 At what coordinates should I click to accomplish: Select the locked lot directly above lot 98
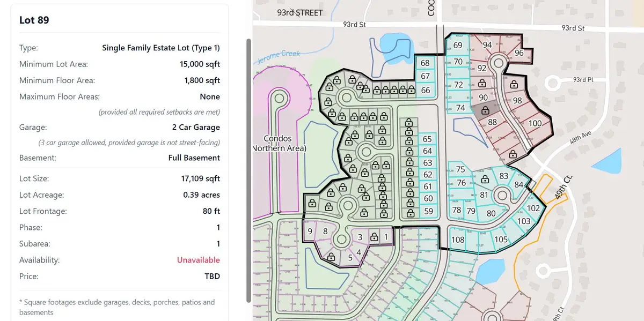coord(514,84)
